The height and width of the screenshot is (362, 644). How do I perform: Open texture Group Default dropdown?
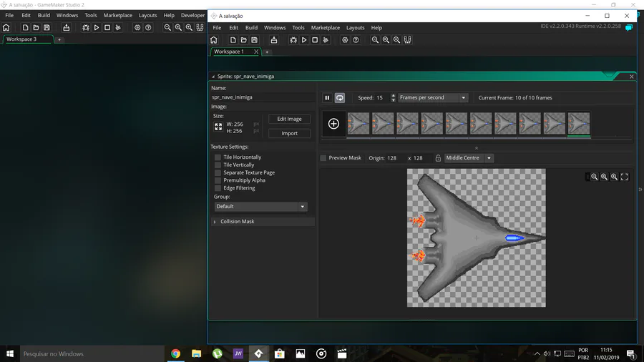[260, 207]
